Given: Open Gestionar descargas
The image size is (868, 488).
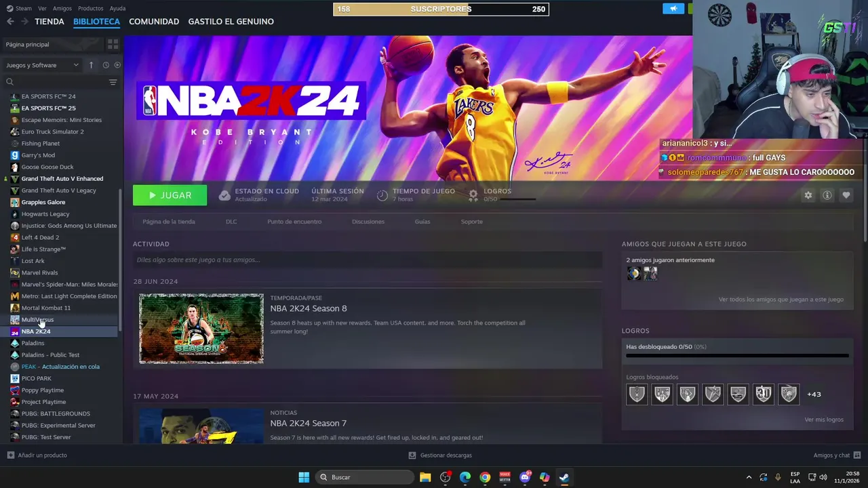Looking at the screenshot, I should coord(440,455).
